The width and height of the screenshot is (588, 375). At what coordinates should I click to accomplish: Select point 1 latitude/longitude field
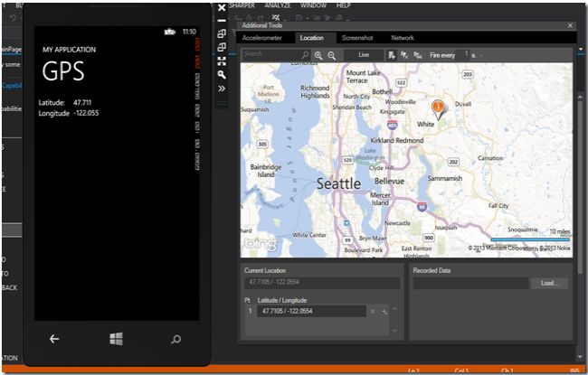[x=311, y=311]
